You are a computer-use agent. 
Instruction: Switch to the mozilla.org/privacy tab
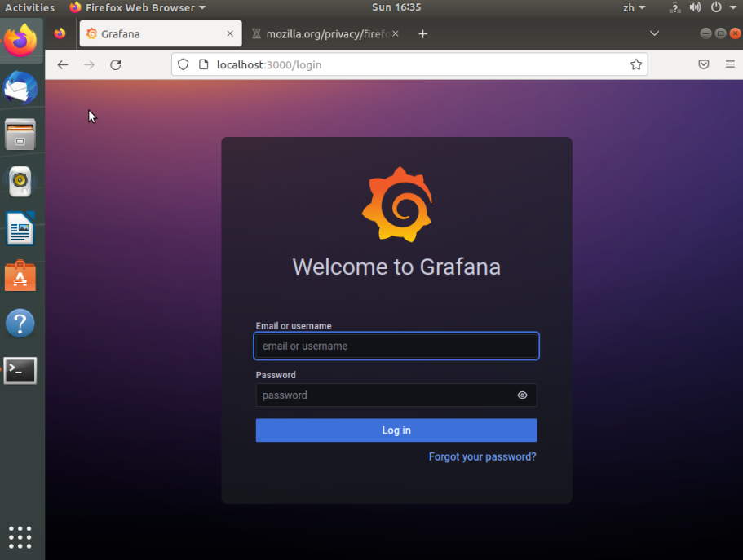click(x=325, y=33)
